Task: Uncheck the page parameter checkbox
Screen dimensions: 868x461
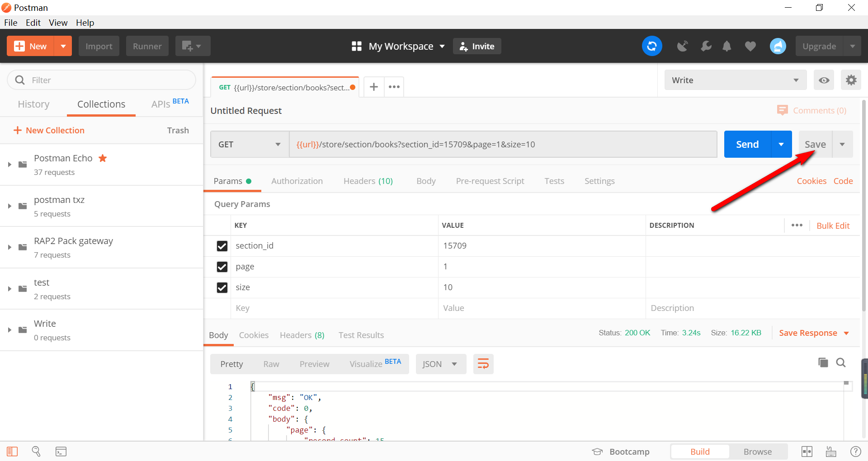Action: click(x=222, y=267)
